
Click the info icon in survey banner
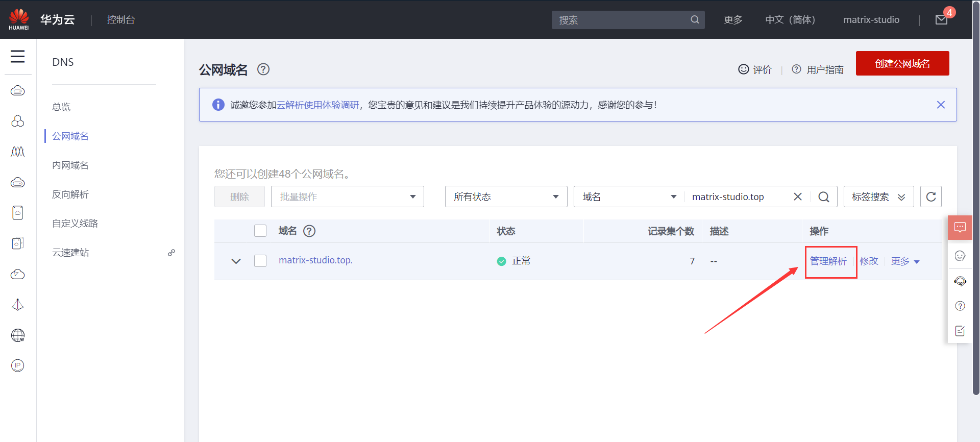click(218, 105)
